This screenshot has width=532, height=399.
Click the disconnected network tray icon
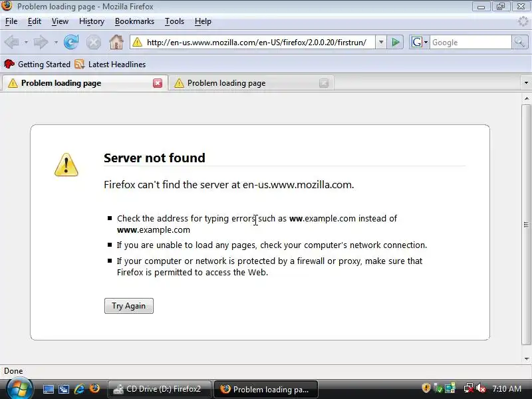click(469, 388)
